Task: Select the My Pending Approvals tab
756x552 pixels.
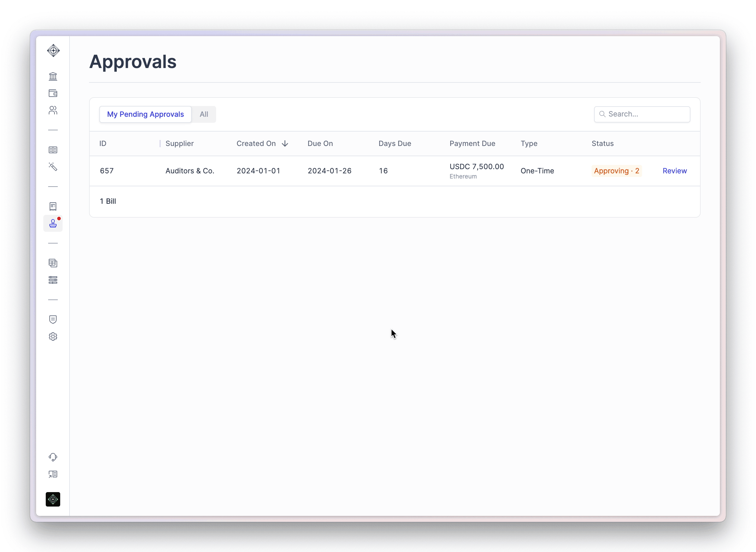Action: [x=145, y=114]
